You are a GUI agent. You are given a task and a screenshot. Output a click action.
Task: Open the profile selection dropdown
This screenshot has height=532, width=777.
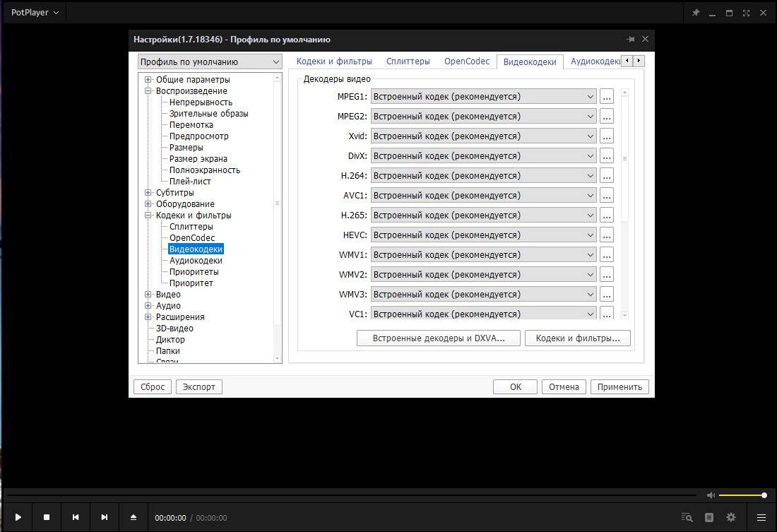point(210,62)
